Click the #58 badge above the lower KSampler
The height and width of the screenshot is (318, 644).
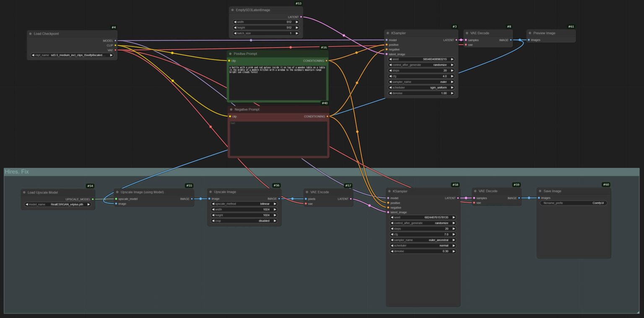(x=455, y=185)
